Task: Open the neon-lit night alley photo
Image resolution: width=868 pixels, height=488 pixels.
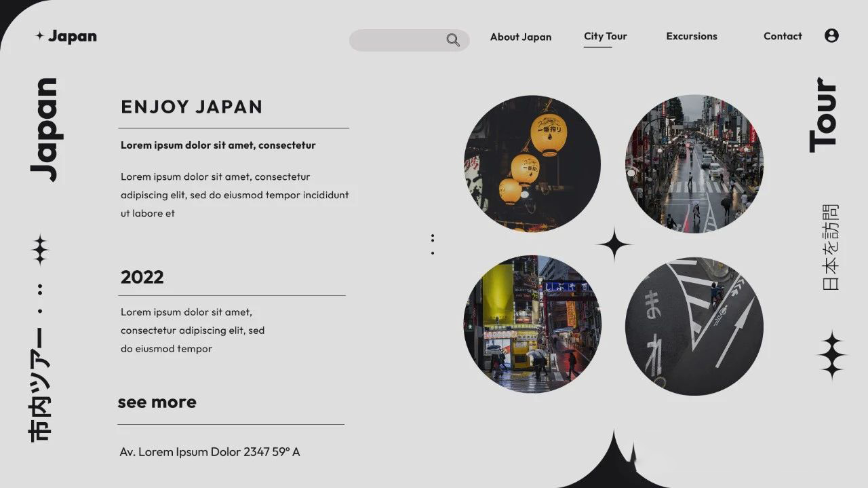Action: click(x=532, y=324)
